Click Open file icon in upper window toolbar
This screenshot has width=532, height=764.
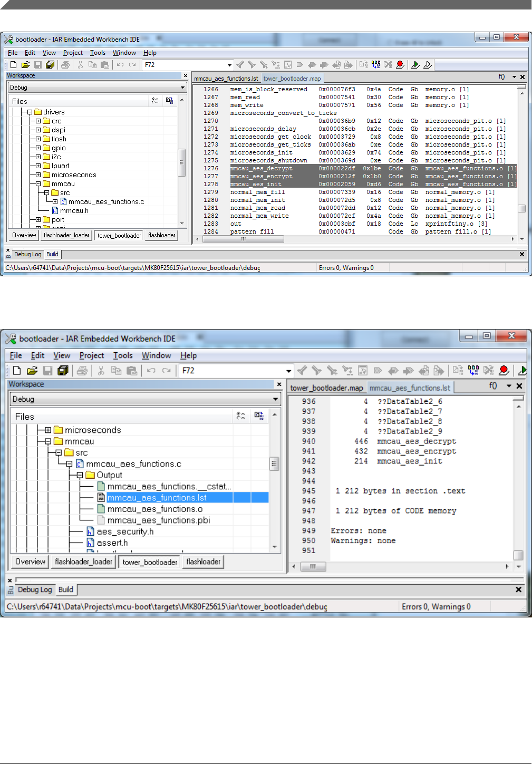[x=25, y=65]
